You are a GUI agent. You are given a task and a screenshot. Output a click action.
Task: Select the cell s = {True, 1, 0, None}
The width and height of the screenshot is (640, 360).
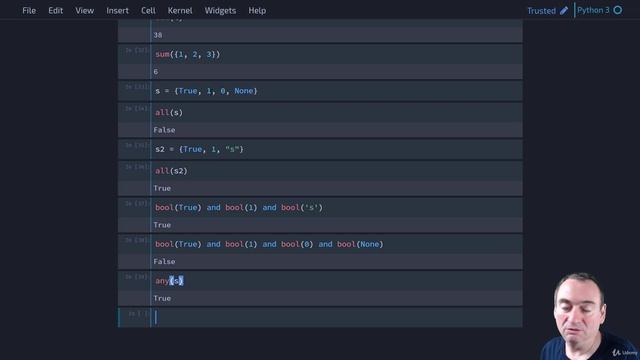[337, 91]
